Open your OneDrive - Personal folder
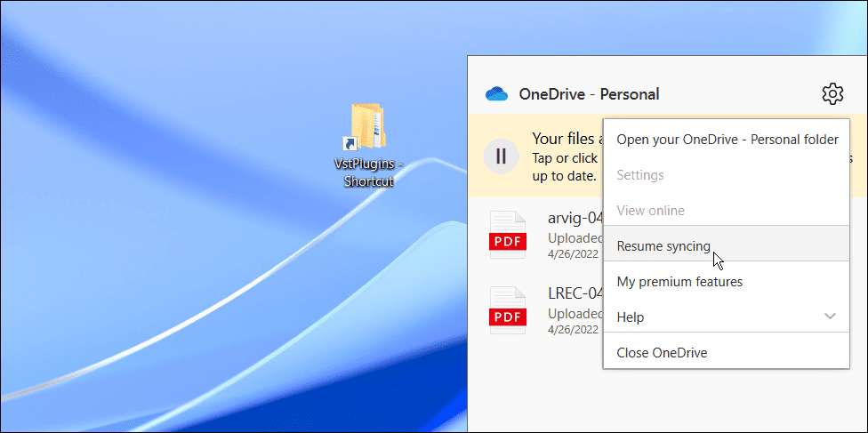This screenshot has height=433, width=868. [727, 140]
